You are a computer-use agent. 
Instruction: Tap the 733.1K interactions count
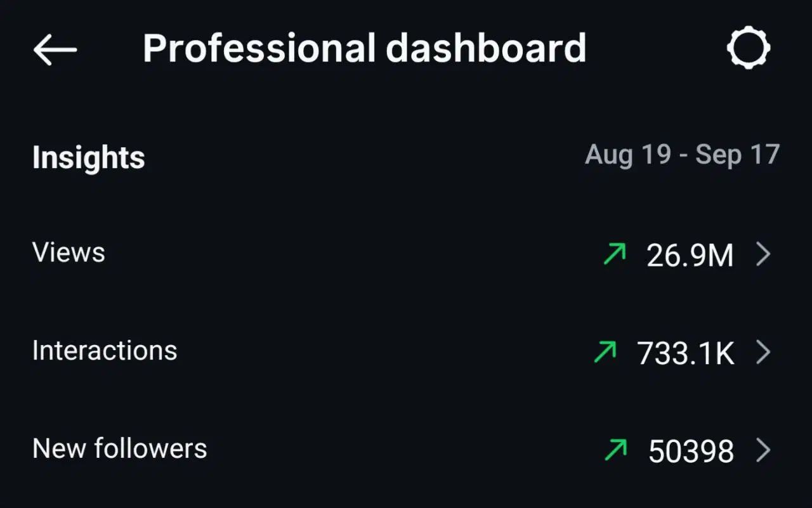coord(686,353)
